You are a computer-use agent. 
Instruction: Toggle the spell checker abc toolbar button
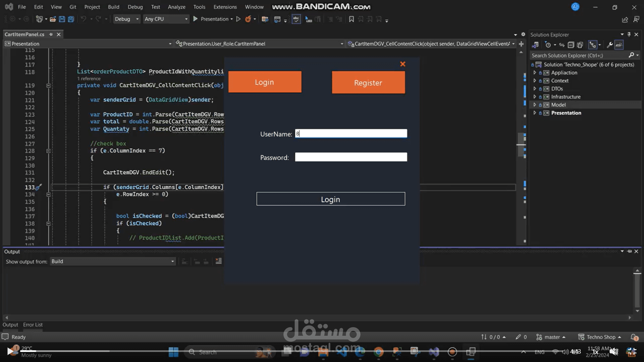pos(296,19)
